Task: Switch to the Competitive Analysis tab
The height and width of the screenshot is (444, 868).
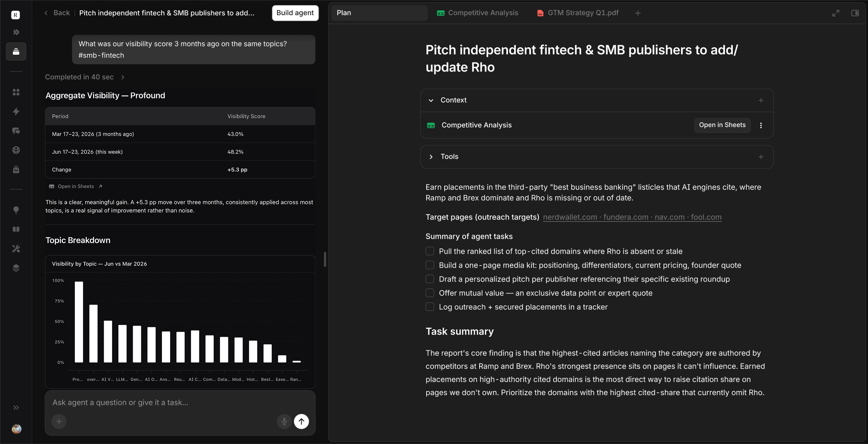Action: 478,13
